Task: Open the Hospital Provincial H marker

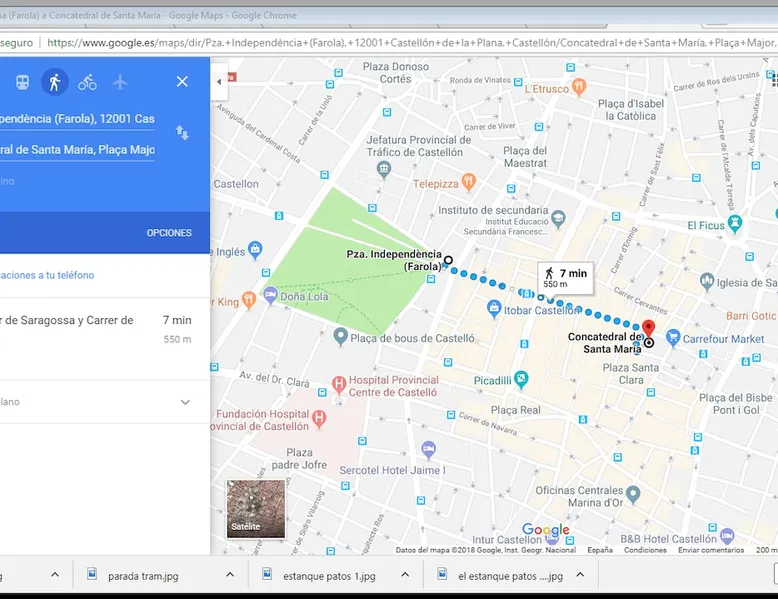Action: click(x=339, y=384)
